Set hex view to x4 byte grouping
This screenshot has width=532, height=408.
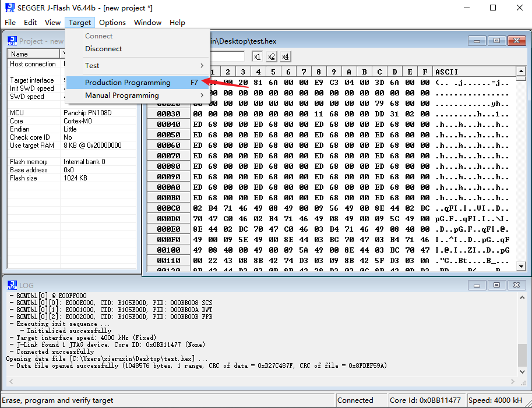pyautogui.click(x=286, y=56)
